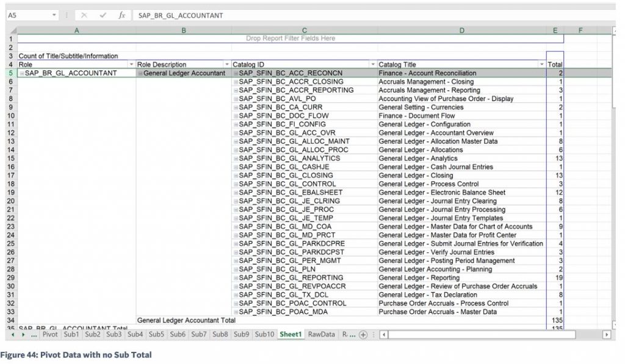Switch to the Sub2 sheet tab
This screenshot has width=625, height=364.
[x=93, y=335]
